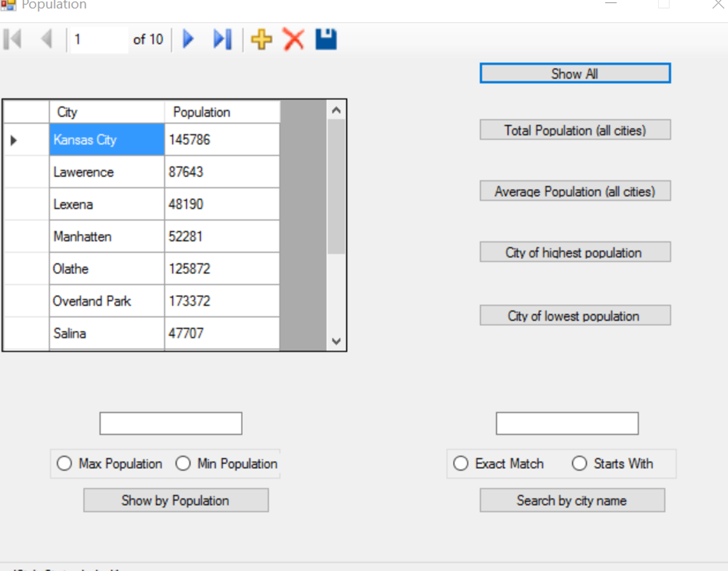Image resolution: width=728 pixels, height=571 pixels.
Task: Click the record position number box
Action: [99, 39]
